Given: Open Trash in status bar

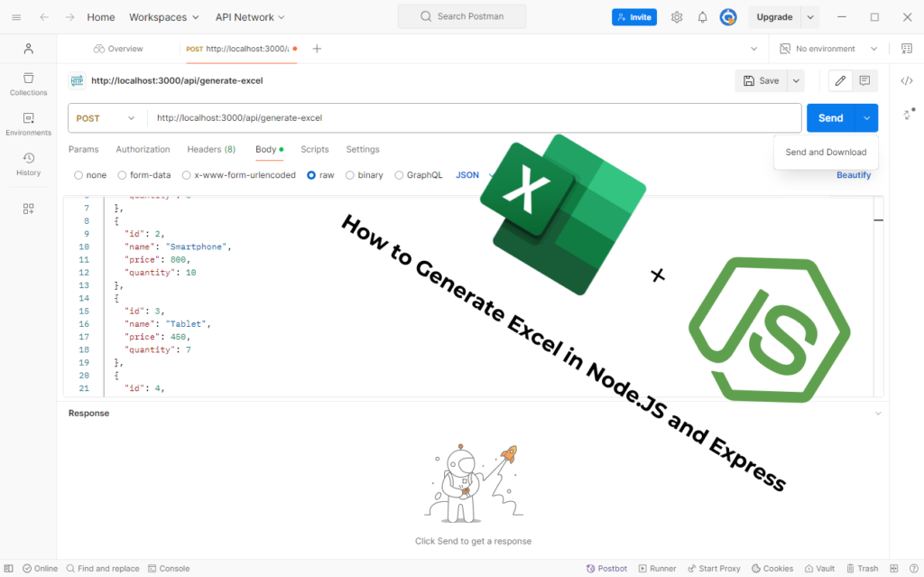Looking at the screenshot, I should pos(863,568).
